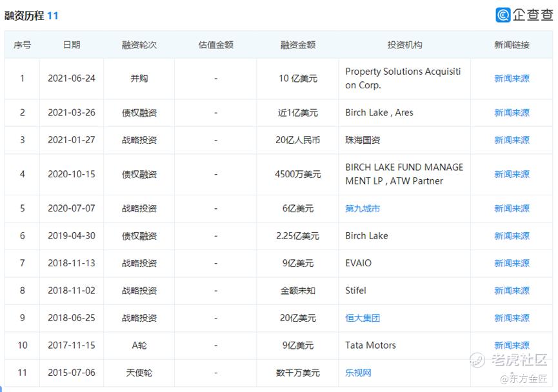
Task: Click the 数千万美元 amount cell
Action: [x=298, y=373]
